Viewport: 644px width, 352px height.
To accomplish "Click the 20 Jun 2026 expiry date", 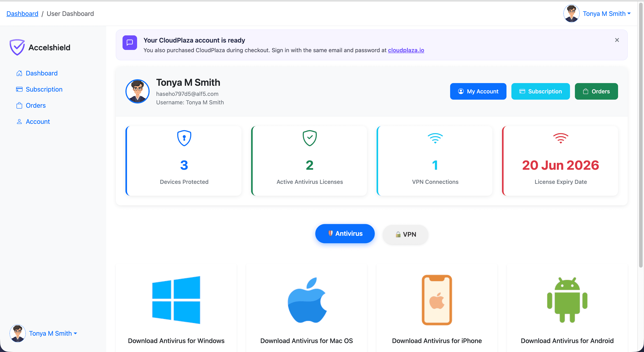I will pyautogui.click(x=561, y=165).
